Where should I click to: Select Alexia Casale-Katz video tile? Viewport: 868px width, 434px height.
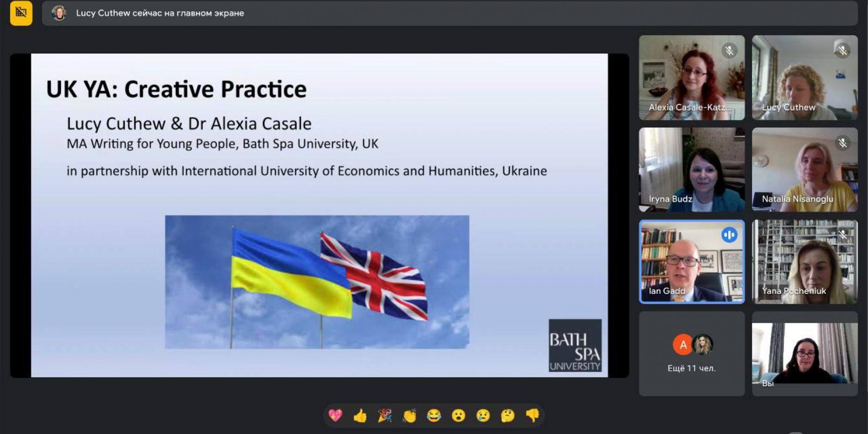[x=692, y=78]
